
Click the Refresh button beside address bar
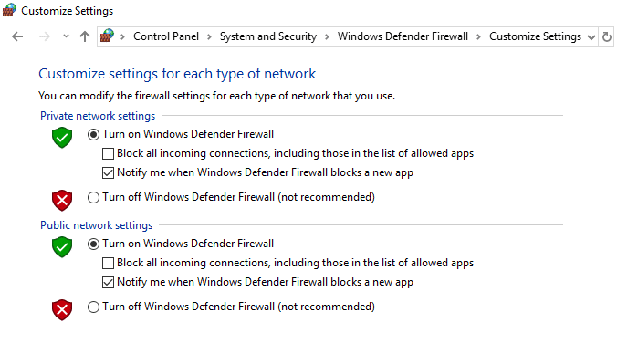point(606,36)
